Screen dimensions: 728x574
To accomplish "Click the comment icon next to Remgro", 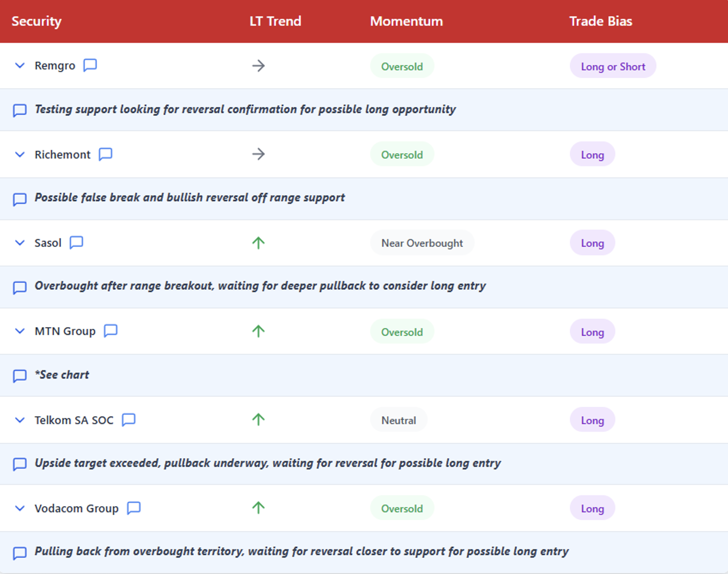I will tap(90, 65).
